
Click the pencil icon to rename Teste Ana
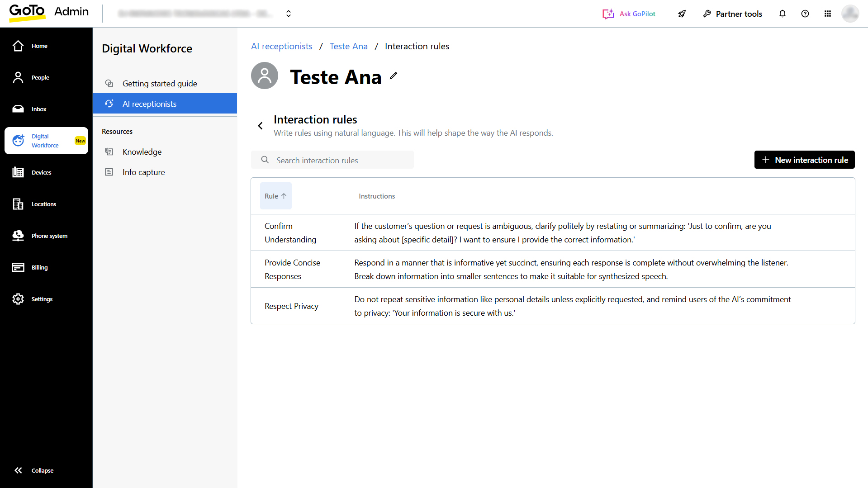(x=394, y=76)
